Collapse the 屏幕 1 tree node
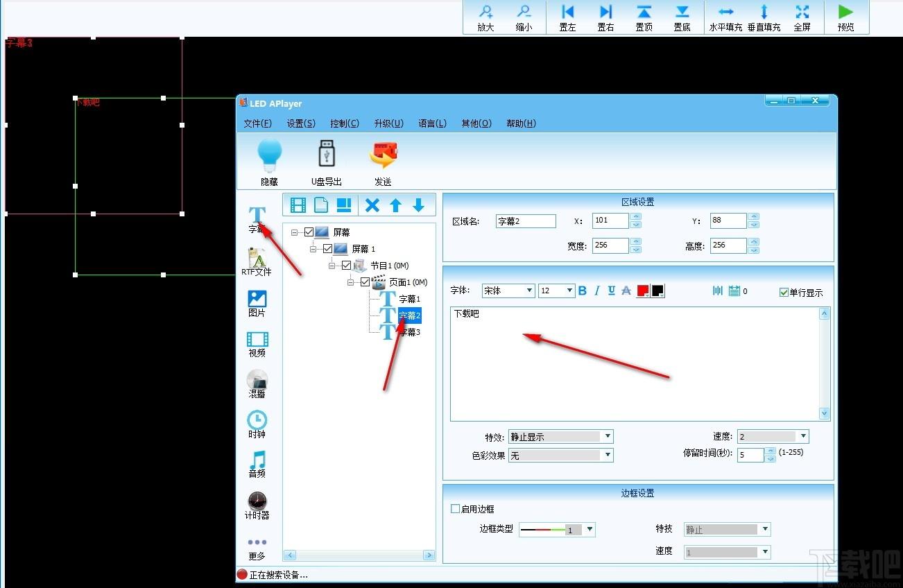 313,248
